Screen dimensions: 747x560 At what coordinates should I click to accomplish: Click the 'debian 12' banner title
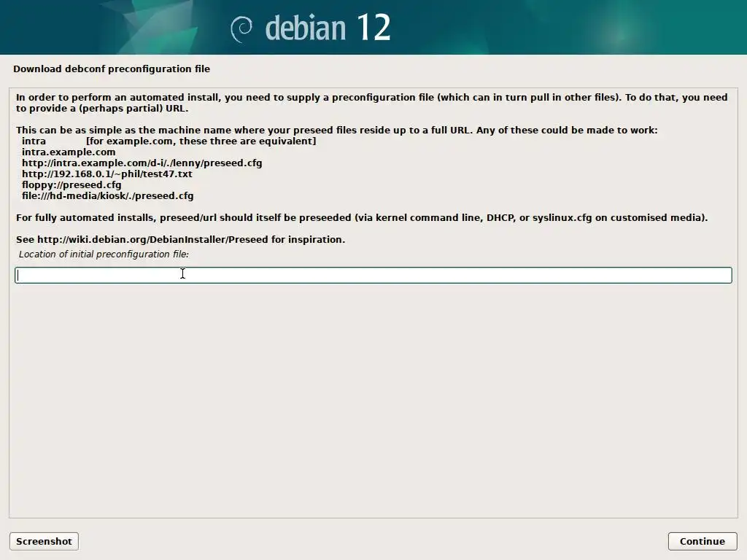coord(328,28)
